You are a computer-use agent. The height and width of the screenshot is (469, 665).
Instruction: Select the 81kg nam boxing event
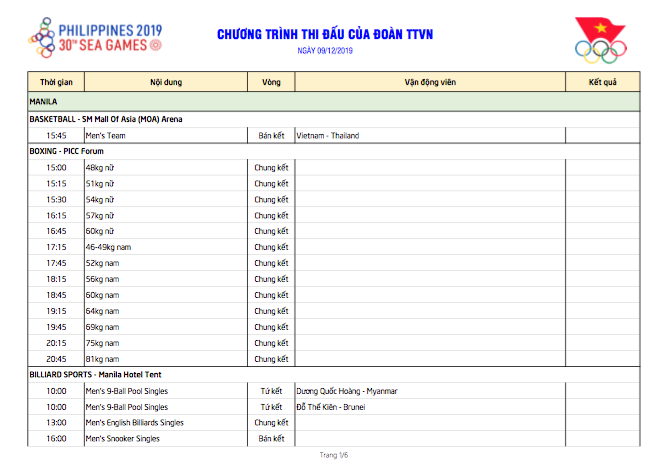tap(166, 359)
